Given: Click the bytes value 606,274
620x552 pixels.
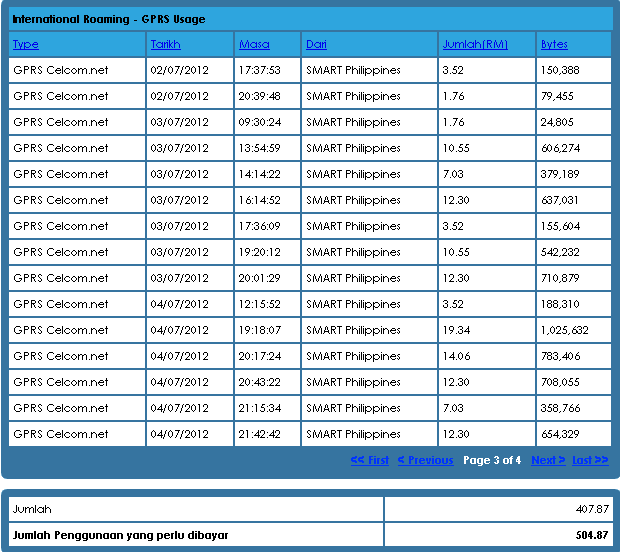Looking at the screenshot, I should [x=560, y=148].
